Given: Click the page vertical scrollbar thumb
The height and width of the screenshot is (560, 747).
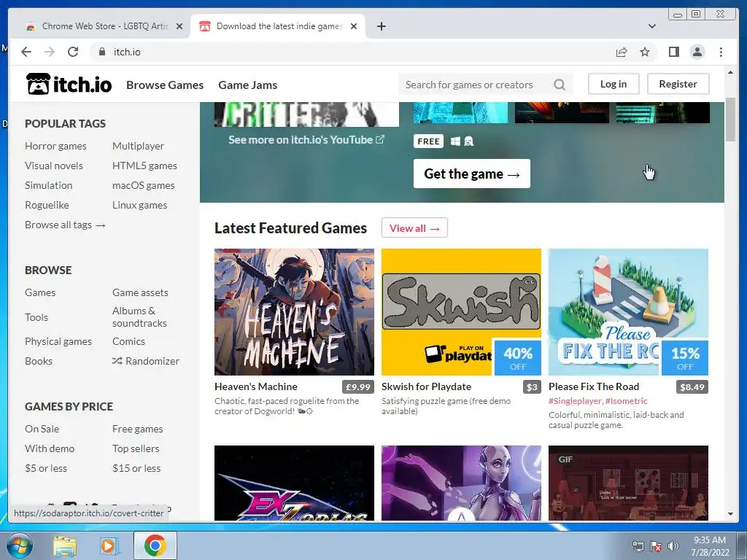Looking at the screenshot, I should (730, 119).
